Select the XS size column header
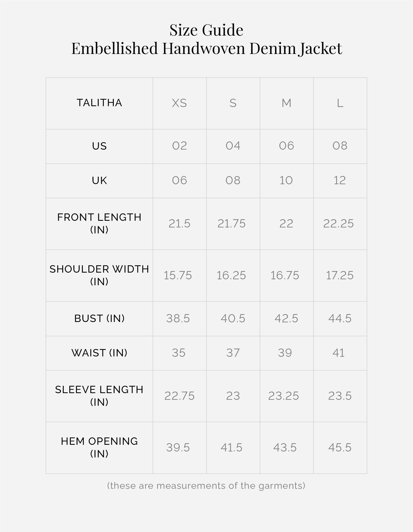 [179, 103]
